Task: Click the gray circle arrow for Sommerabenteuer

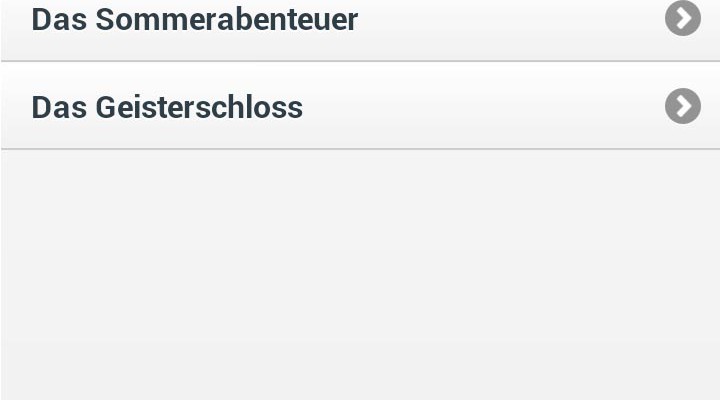Action: (683, 18)
